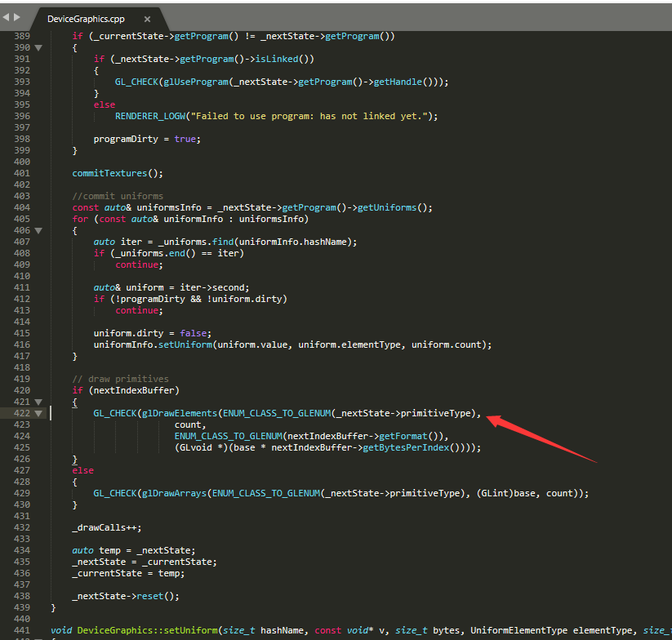The height and width of the screenshot is (640, 672).
Task: Click line number 389 in gutter
Action: (22, 36)
